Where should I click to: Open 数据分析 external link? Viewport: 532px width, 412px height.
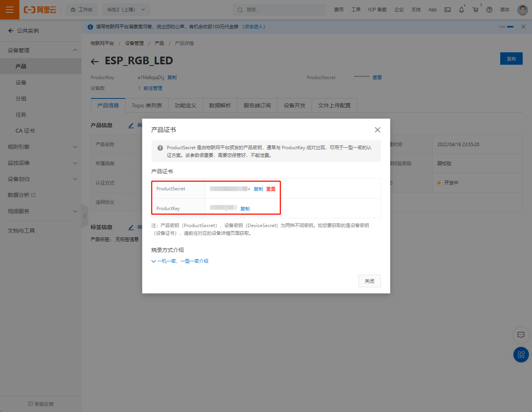click(x=22, y=195)
